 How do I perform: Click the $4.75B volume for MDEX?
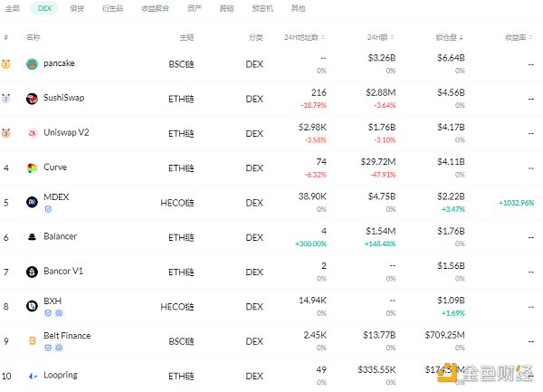pos(382,196)
